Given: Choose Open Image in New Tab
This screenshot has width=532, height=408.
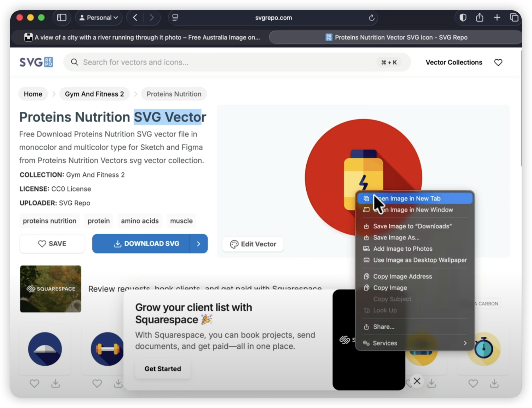Looking at the screenshot, I should 415,198.
